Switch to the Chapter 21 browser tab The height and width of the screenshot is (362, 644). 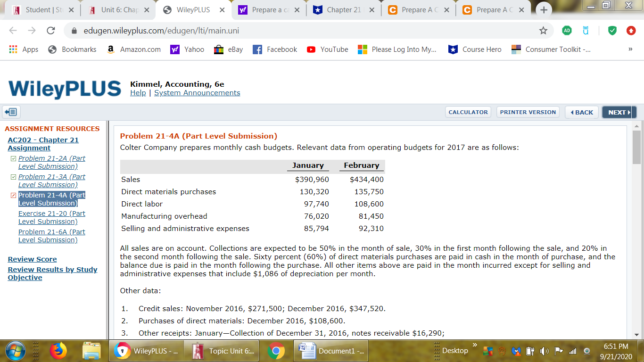(344, 9)
